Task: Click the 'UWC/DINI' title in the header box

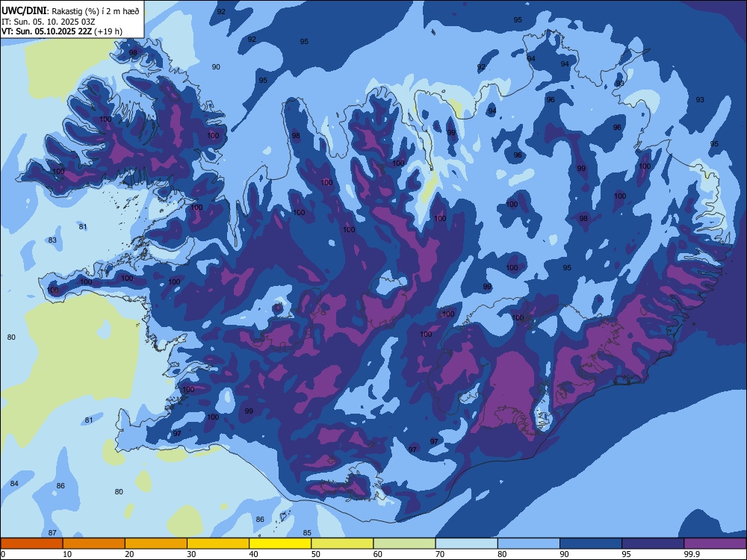Action: [24, 11]
